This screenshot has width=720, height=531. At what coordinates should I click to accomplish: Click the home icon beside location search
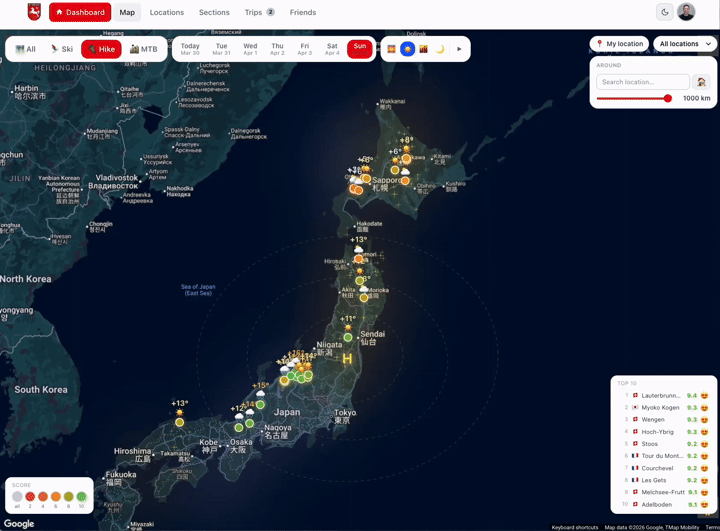tap(701, 82)
